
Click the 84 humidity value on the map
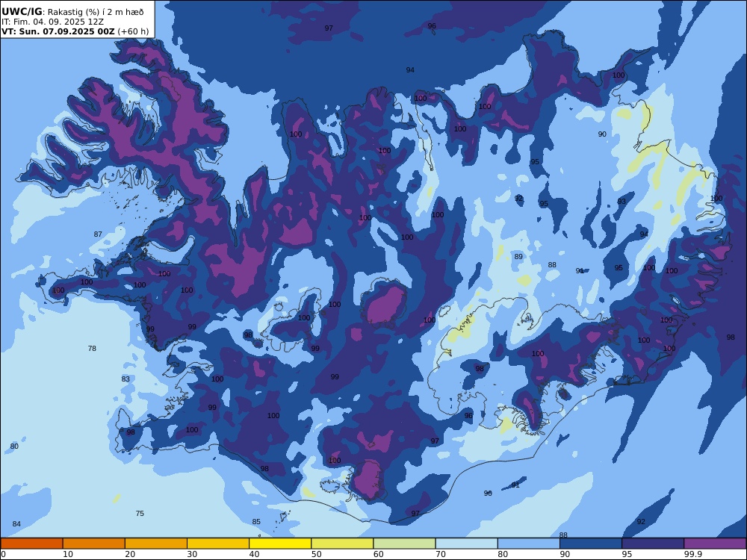point(16,524)
